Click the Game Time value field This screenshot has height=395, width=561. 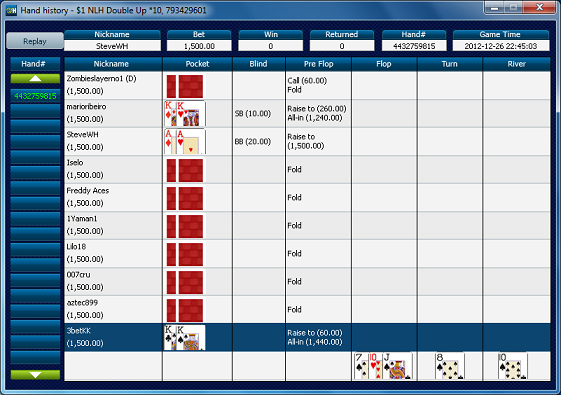point(501,46)
